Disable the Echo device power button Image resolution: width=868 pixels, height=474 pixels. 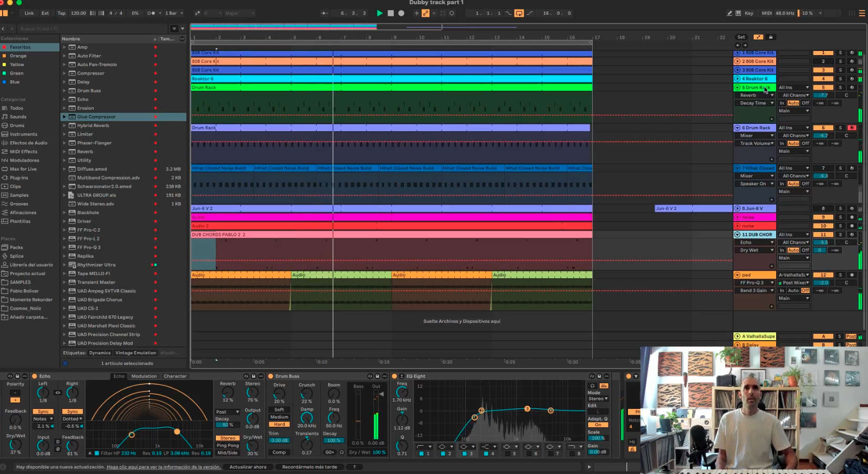click(x=35, y=376)
